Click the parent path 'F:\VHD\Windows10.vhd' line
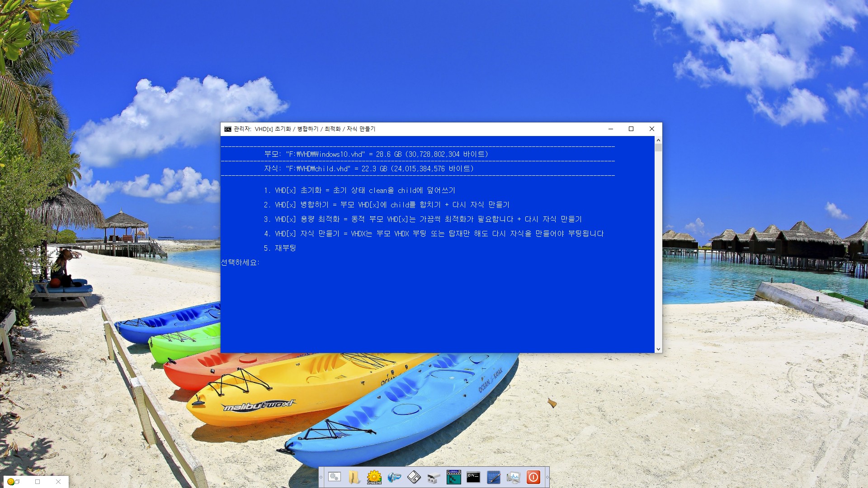868x488 pixels. point(376,154)
